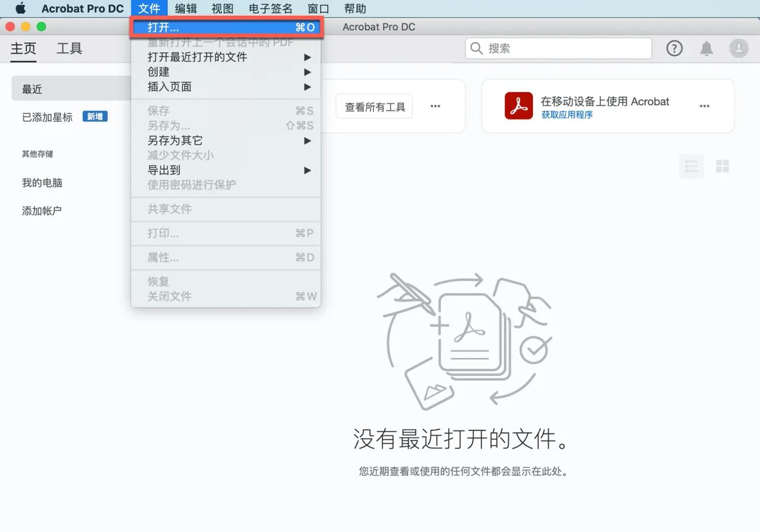760x532 pixels.
Task: Switch to list view icon
Action: pyautogui.click(x=691, y=166)
